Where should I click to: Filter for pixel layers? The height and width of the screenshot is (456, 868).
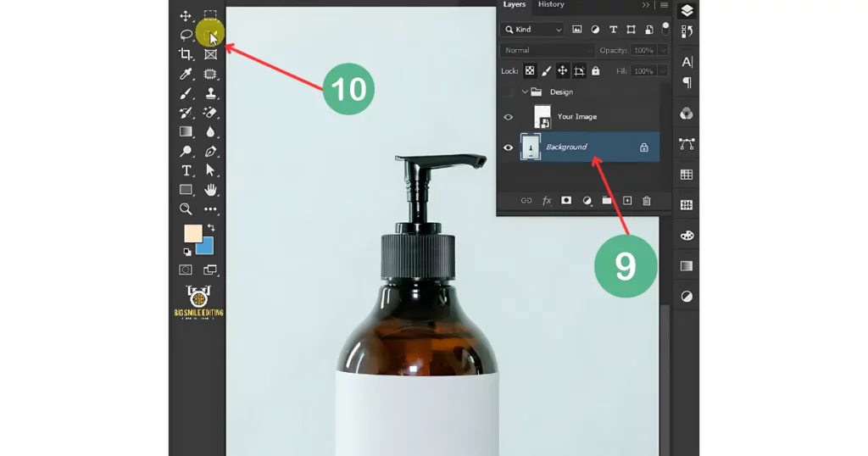[x=576, y=30]
